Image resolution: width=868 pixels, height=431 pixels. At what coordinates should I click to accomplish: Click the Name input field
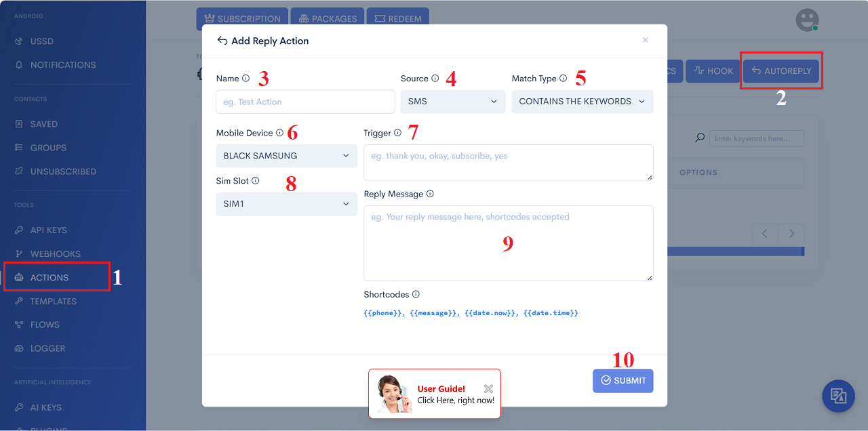(x=305, y=102)
